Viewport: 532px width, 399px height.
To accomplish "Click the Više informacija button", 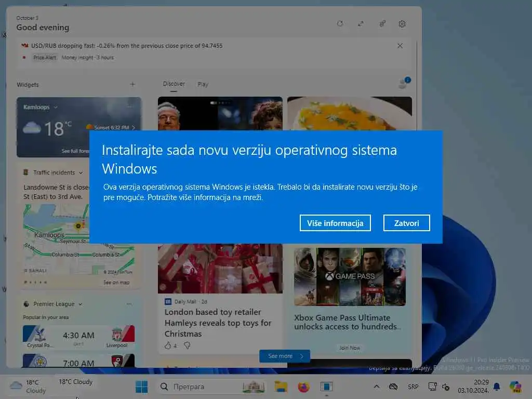I will pyautogui.click(x=335, y=223).
